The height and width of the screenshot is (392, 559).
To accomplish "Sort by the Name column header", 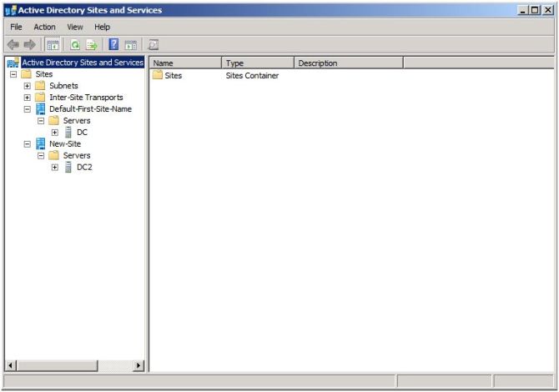I will point(185,63).
